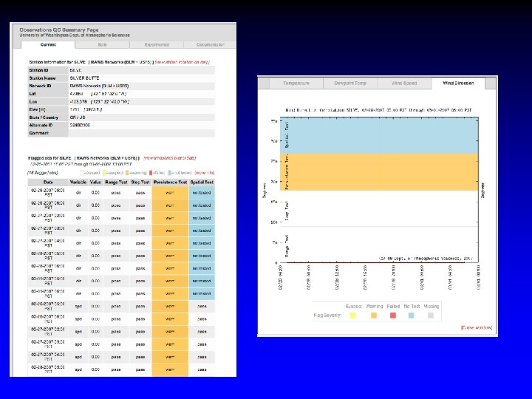Click the passed swatch in flagged obs legend
The height and width of the screenshot is (399, 532).
pyautogui.click(x=82, y=173)
